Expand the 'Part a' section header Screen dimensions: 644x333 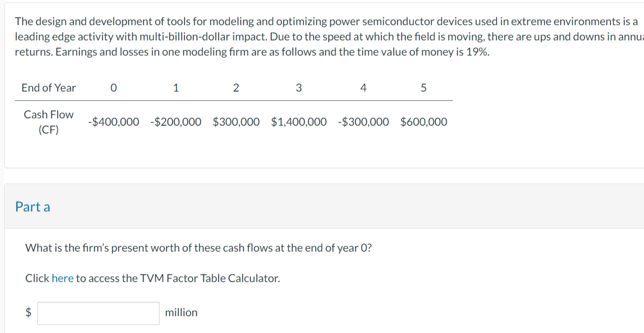click(32, 207)
